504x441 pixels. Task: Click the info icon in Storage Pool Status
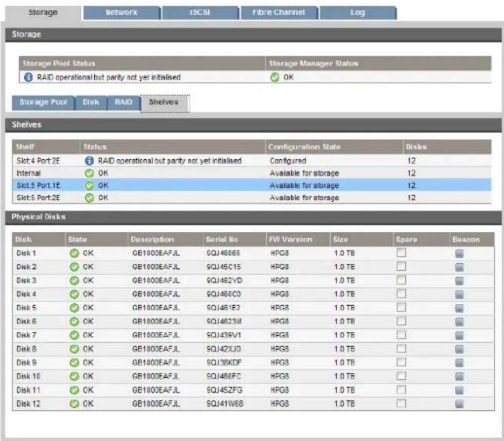(x=28, y=77)
